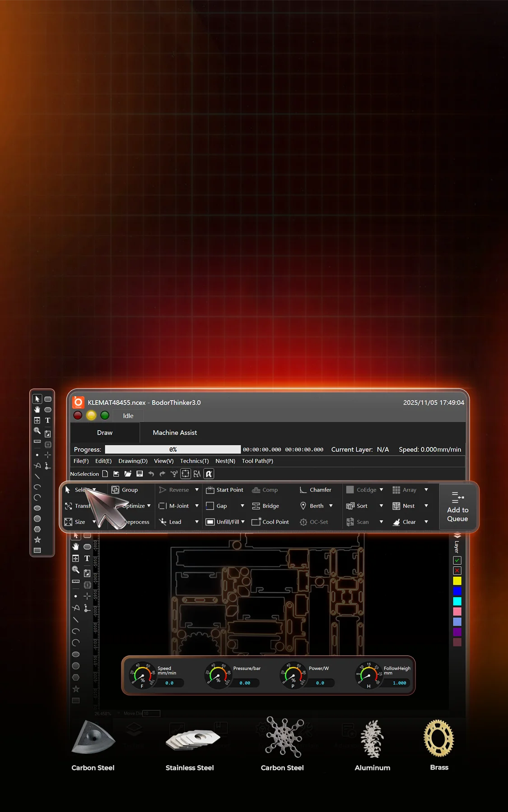
Task: Open the Technics(T) menu
Action: tap(194, 461)
